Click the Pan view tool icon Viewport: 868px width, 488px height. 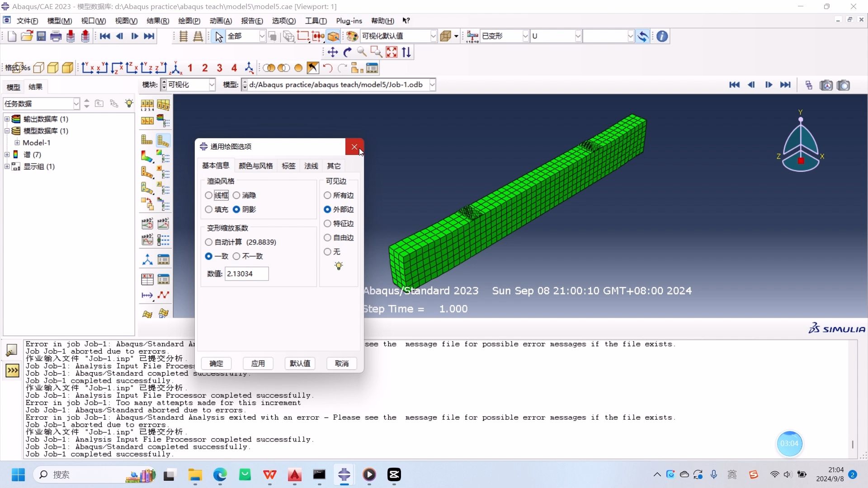[333, 52]
